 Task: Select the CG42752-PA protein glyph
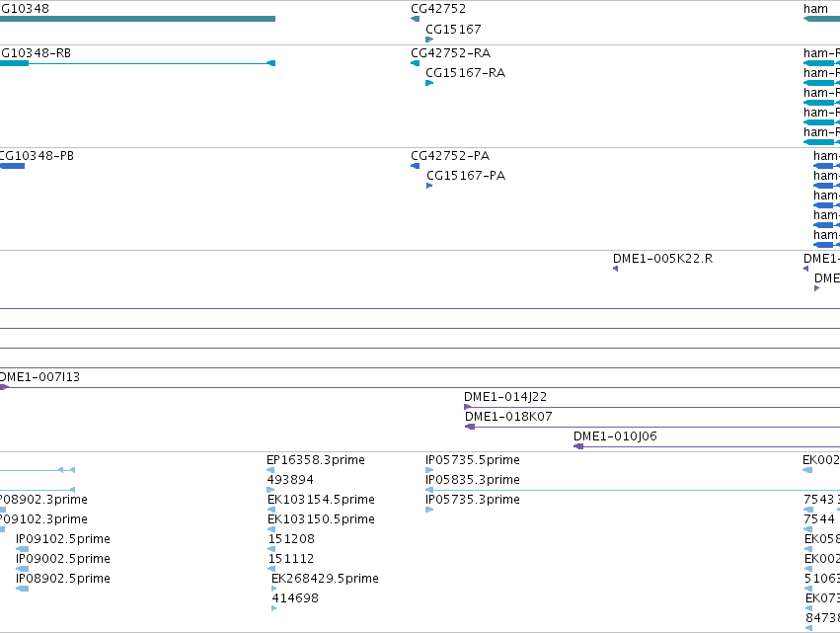tap(416, 166)
